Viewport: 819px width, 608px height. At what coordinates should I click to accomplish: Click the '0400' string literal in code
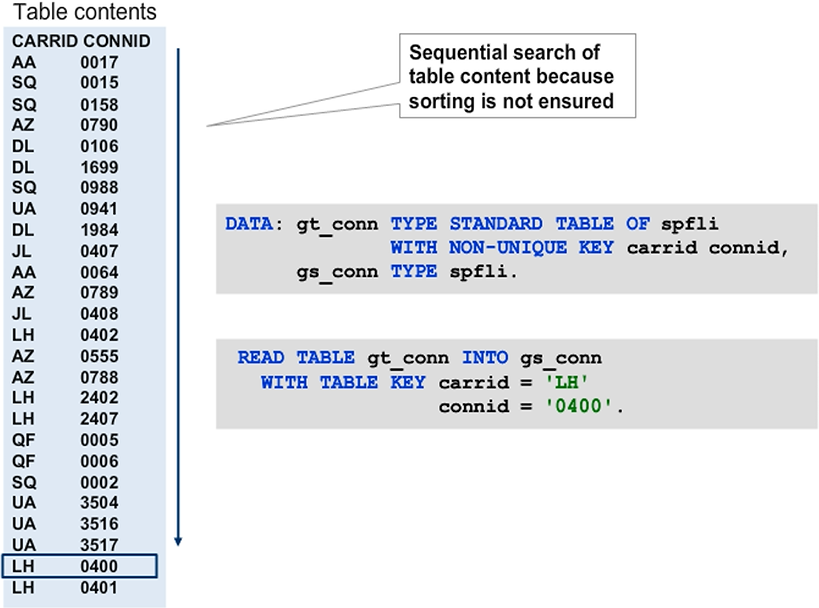[592, 407]
